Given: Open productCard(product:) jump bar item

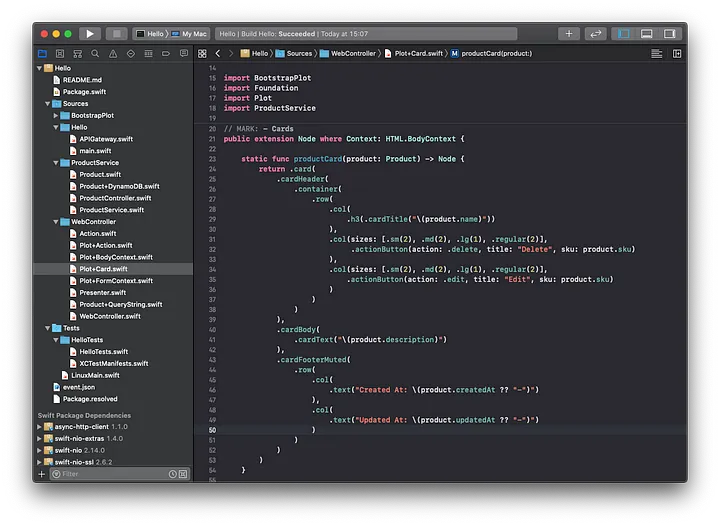Looking at the screenshot, I should click(x=491, y=54).
